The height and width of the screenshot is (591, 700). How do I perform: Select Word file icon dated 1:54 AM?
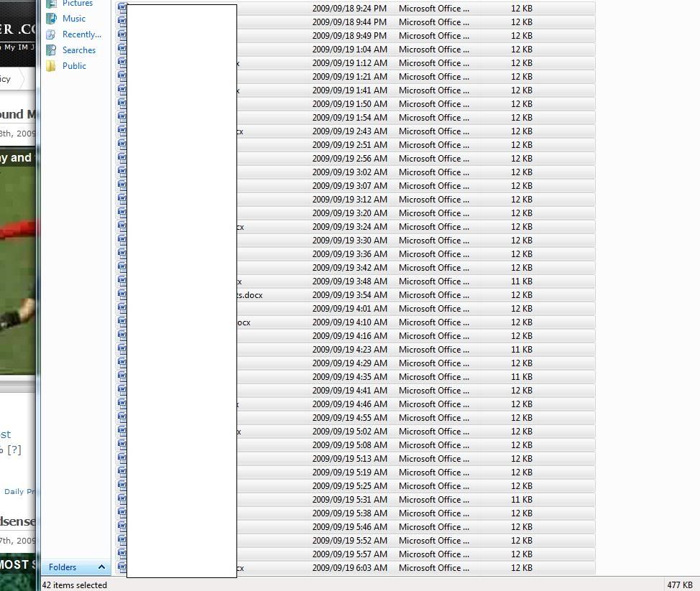point(121,116)
